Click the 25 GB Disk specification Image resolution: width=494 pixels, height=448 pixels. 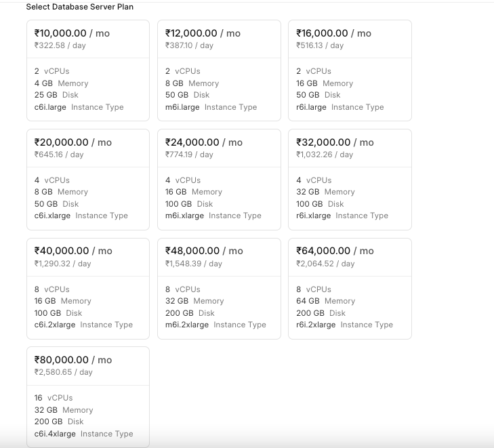click(56, 95)
